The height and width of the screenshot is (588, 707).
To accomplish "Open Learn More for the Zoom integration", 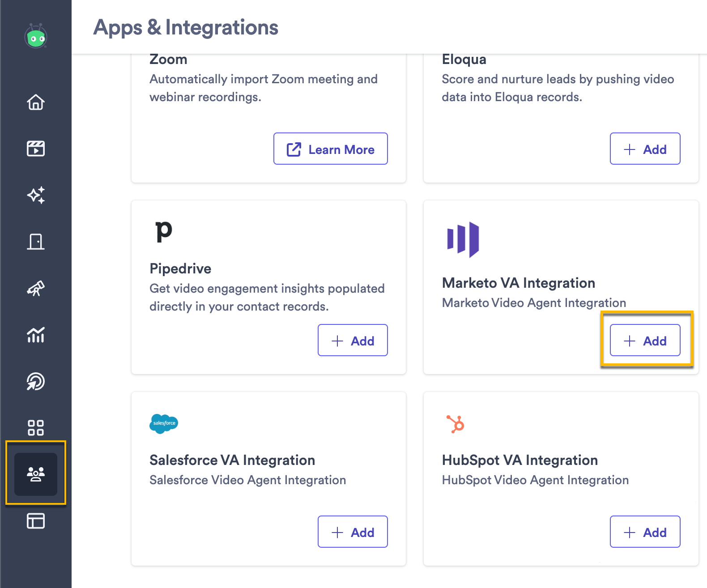I will click(330, 149).
